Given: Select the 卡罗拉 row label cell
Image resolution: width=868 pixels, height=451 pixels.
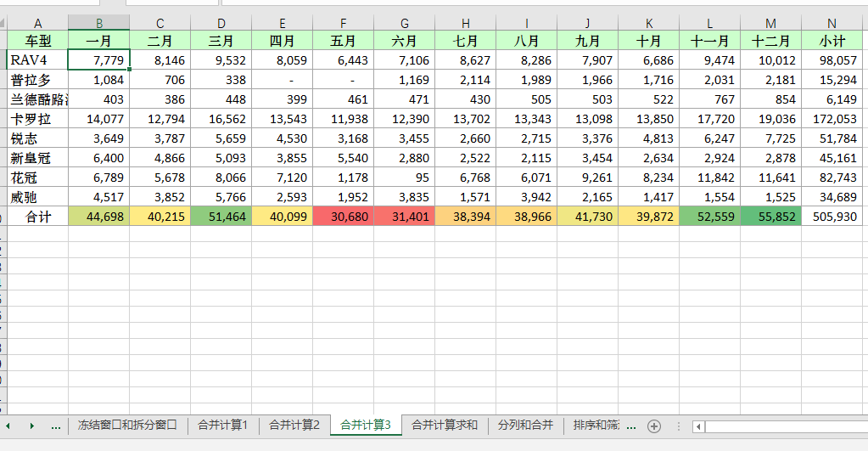Looking at the screenshot, I should [37, 119].
